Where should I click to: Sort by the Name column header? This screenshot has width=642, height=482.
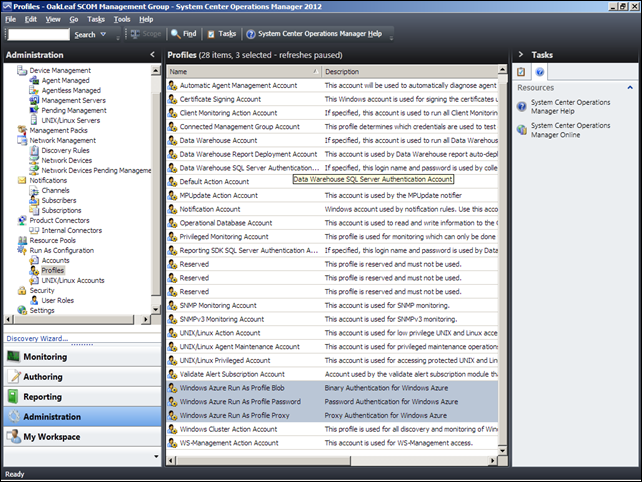point(244,72)
